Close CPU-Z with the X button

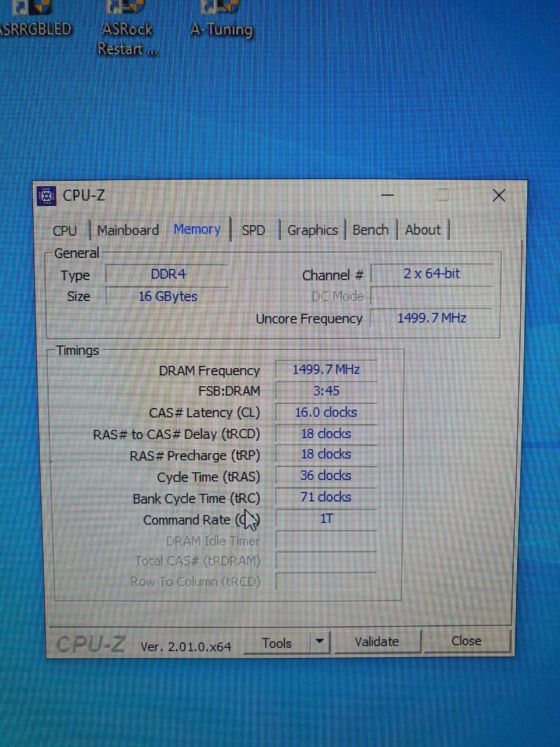(499, 196)
